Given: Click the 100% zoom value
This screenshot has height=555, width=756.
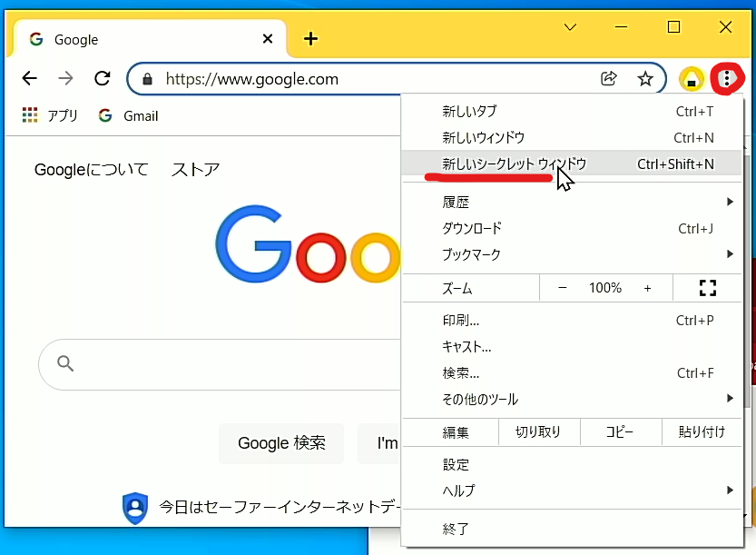Looking at the screenshot, I should 605,288.
